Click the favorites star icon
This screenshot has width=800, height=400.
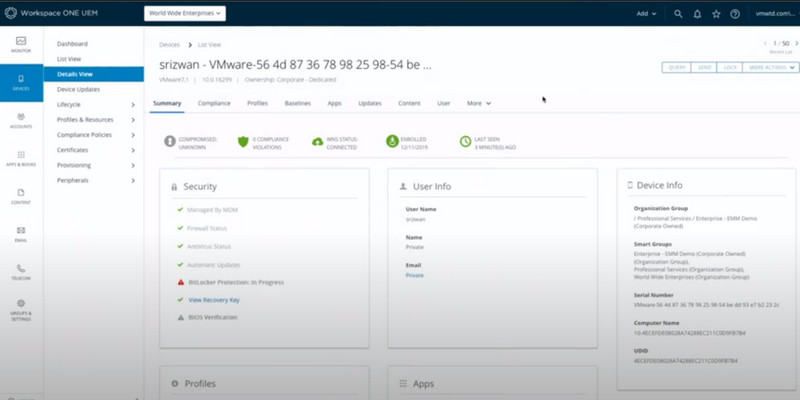coord(716,14)
